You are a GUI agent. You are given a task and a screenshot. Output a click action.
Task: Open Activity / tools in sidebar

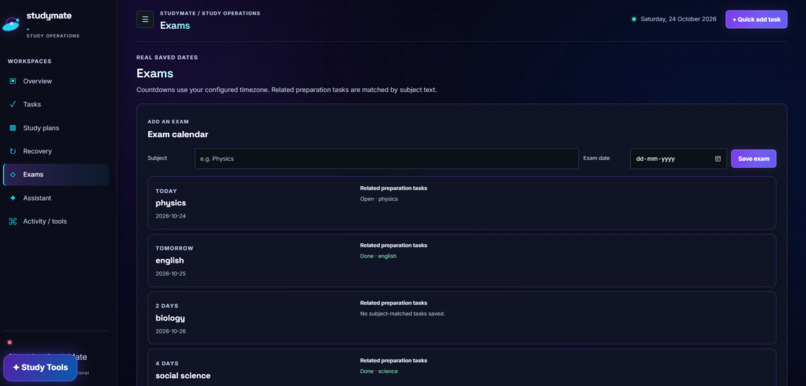pyautogui.click(x=56, y=222)
